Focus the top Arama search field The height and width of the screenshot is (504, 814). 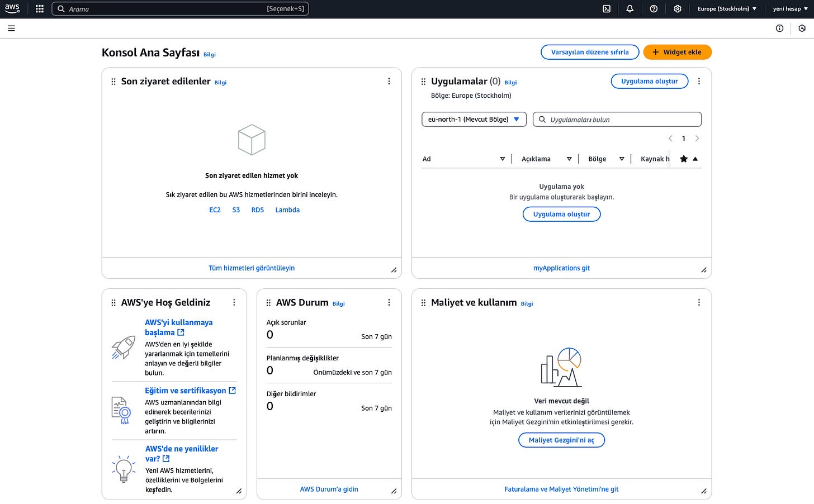tap(180, 9)
